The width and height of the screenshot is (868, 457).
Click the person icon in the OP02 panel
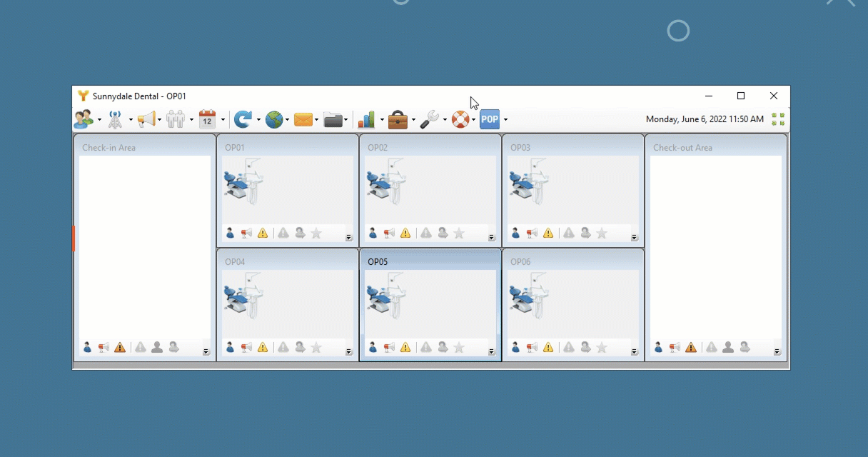point(373,233)
